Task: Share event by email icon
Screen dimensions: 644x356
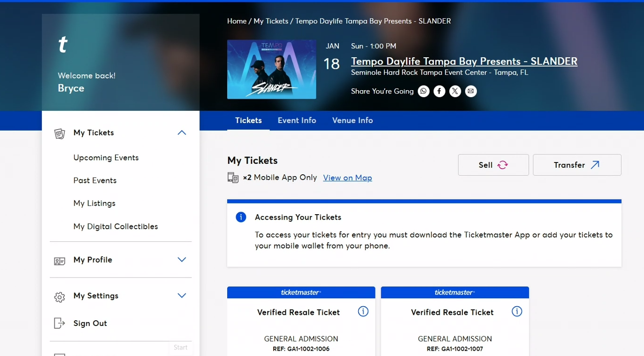Action: [471, 91]
